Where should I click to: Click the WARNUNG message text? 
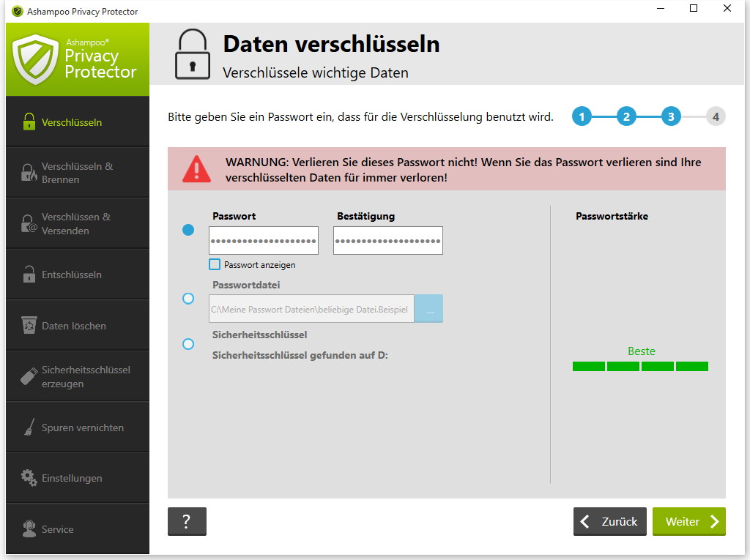(x=464, y=170)
